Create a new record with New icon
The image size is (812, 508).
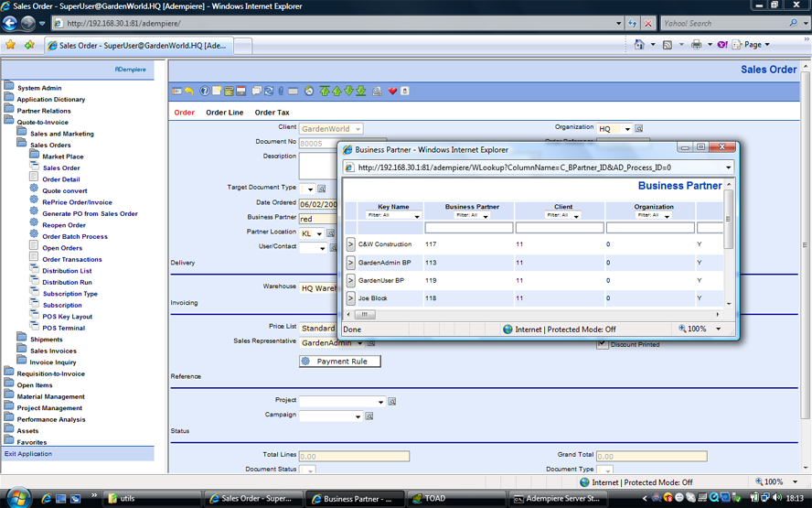(217, 92)
